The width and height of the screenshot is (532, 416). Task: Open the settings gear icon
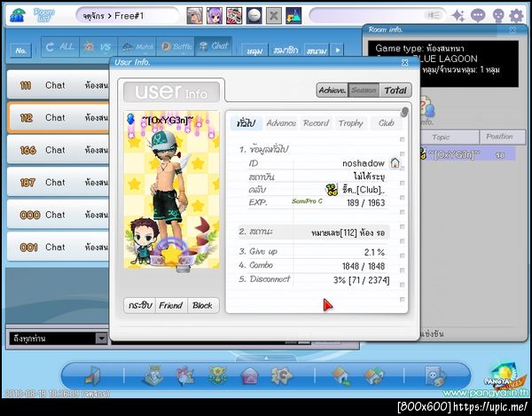[x=516, y=16]
